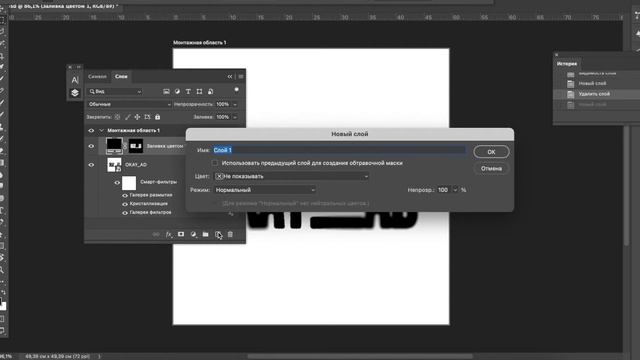Screen dimensions: 640x360
Task: Click prevent artboard auto-nesting lock icon
Action: click(x=147, y=117)
